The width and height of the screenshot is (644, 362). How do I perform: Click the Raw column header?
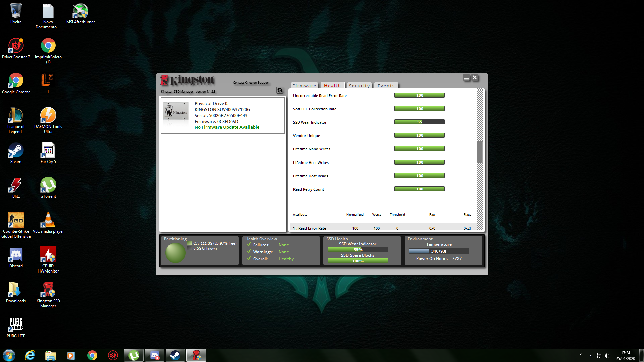(432, 215)
